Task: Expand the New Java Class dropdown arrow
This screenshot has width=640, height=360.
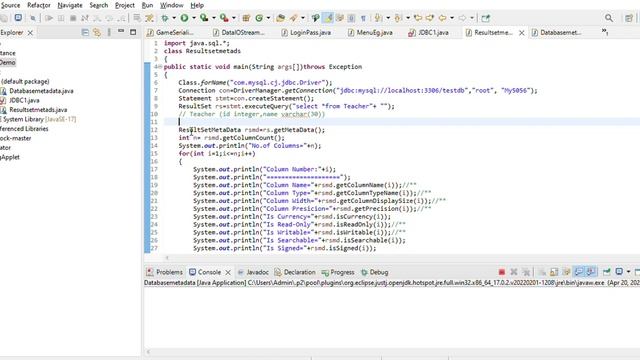Action: click(x=268, y=18)
